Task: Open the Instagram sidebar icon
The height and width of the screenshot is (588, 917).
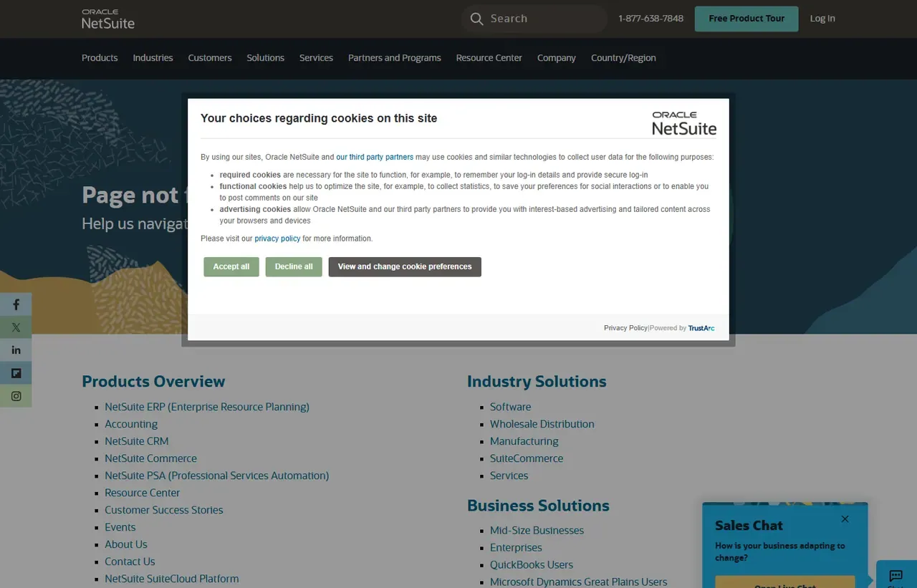Action: tap(16, 396)
